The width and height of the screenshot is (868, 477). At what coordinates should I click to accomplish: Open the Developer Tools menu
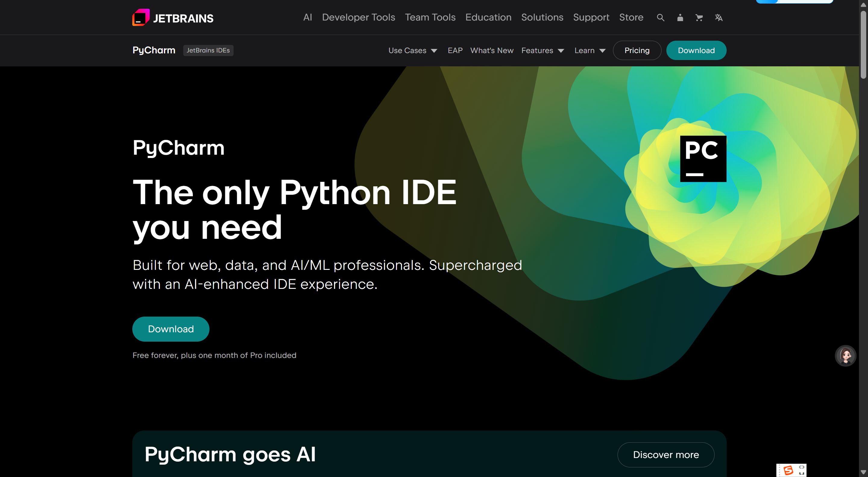(358, 17)
